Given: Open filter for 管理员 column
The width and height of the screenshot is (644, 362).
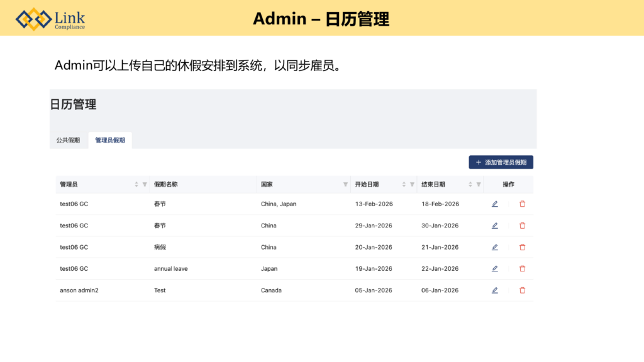Looking at the screenshot, I should (x=145, y=185).
